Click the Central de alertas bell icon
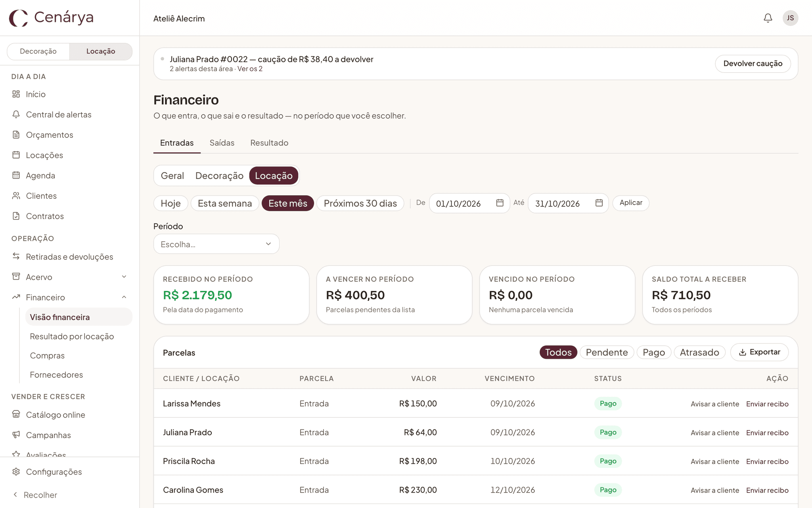This screenshot has height=508, width=812. click(x=16, y=114)
